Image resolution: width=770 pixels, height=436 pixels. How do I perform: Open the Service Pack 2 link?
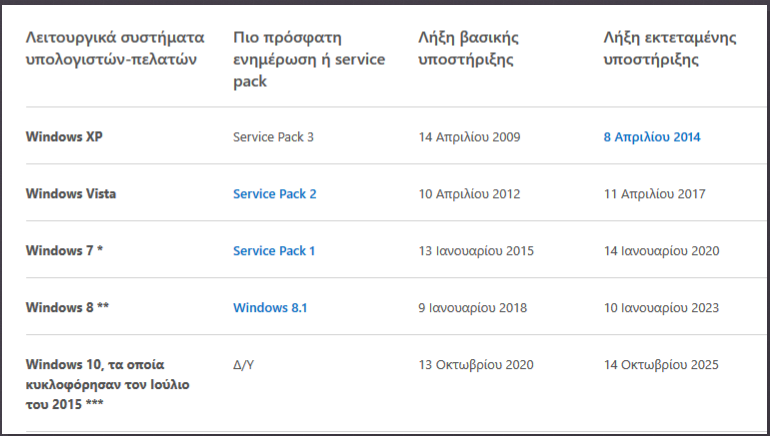(274, 193)
